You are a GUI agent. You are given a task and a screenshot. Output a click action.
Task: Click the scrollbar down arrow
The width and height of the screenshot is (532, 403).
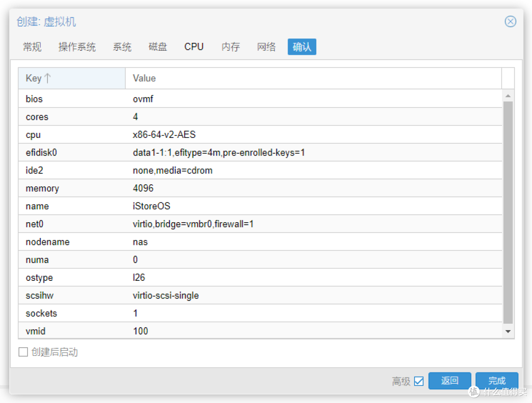pos(508,331)
